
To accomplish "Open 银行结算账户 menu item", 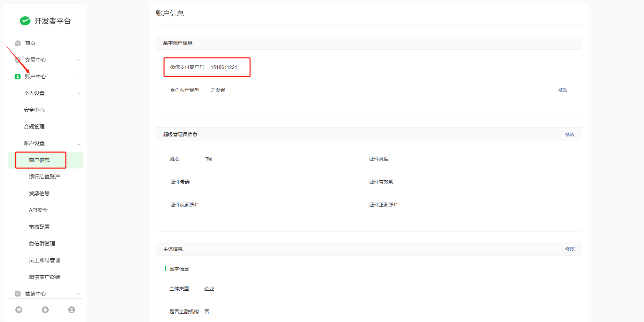I will click(x=44, y=177).
